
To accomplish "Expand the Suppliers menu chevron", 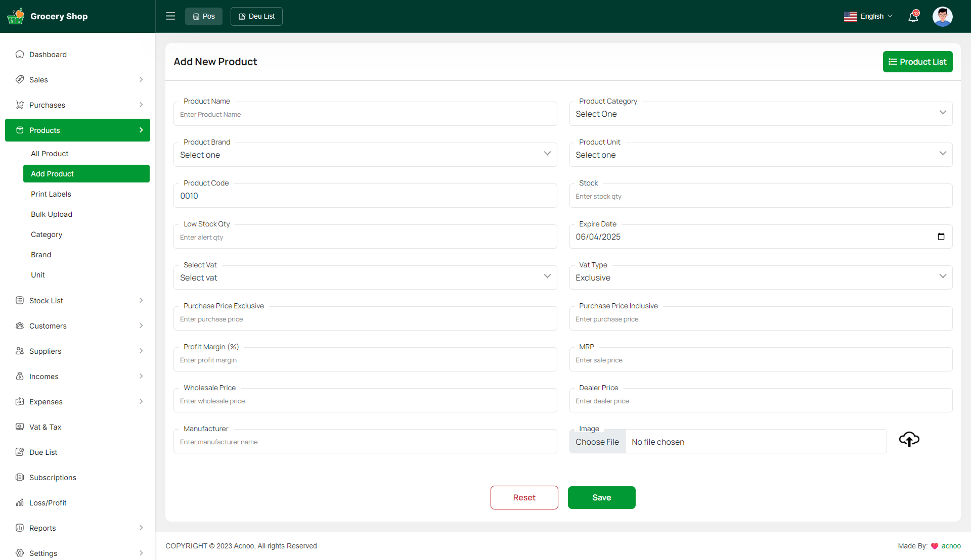I will (x=141, y=351).
